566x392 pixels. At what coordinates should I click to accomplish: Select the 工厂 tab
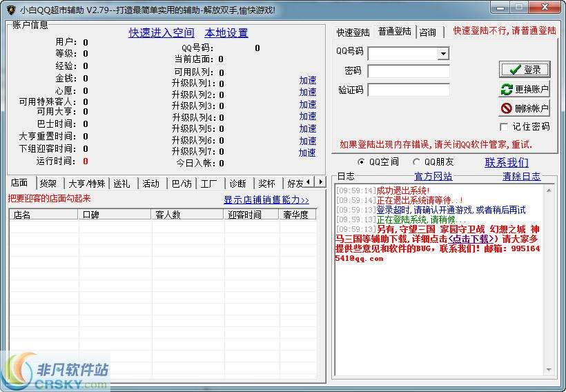click(x=209, y=184)
